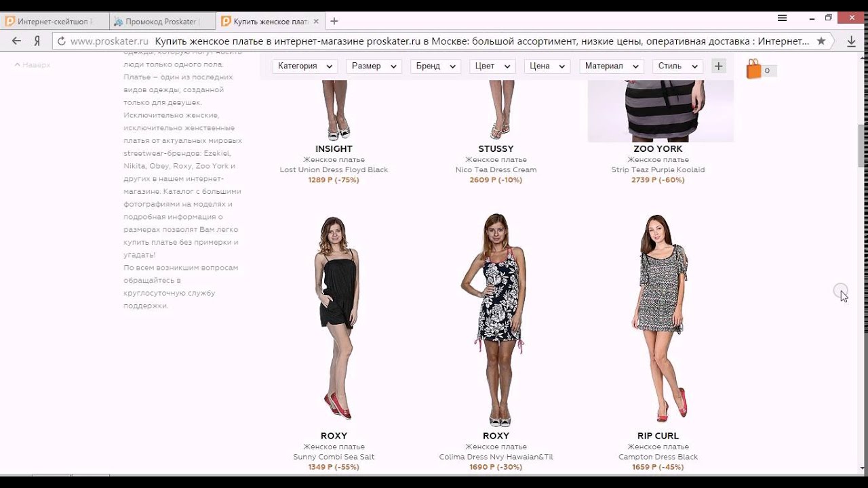The height and width of the screenshot is (488, 868).
Task: Expand the Цена filter dropdown
Action: coord(547,66)
